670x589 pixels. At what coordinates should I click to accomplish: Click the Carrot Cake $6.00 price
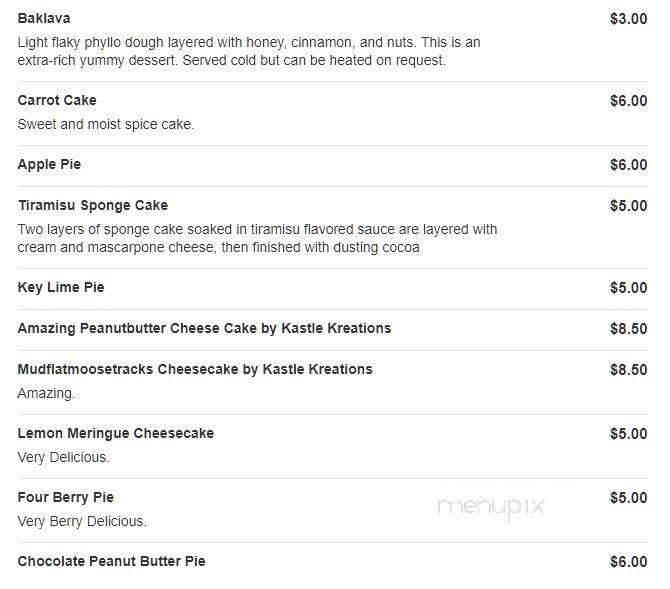[628, 101]
